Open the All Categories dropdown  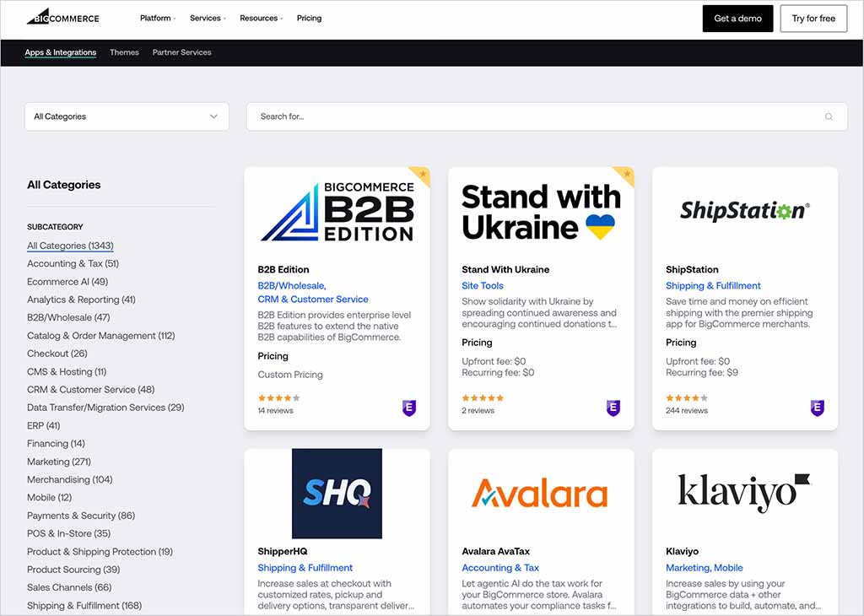127,116
